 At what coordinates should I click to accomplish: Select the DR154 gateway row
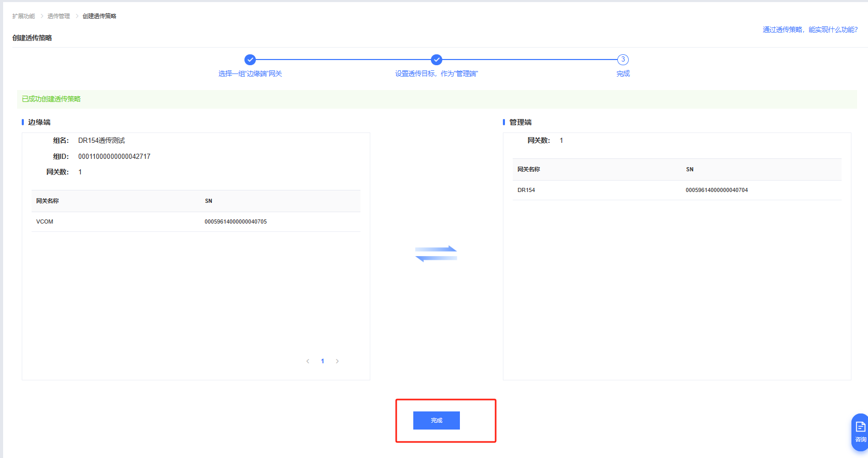676,190
